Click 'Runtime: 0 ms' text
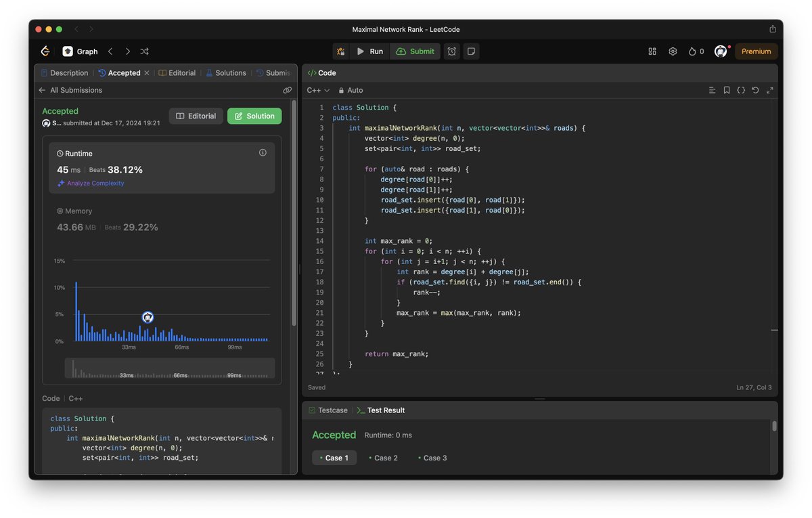Viewport: 812px width, 518px height. click(x=388, y=435)
